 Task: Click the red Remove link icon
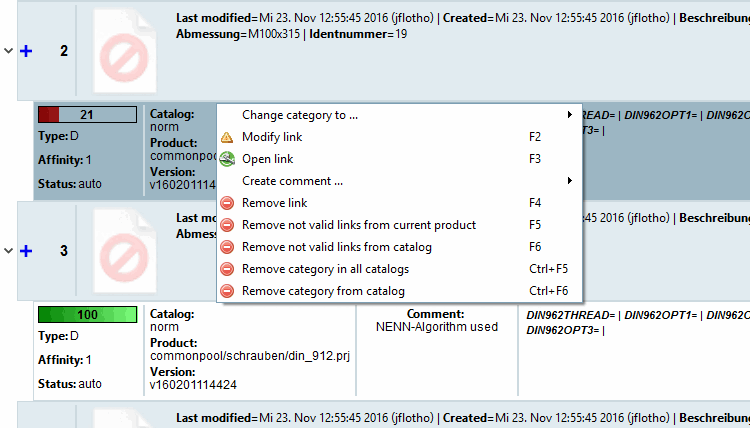pyautogui.click(x=227, y=203)
